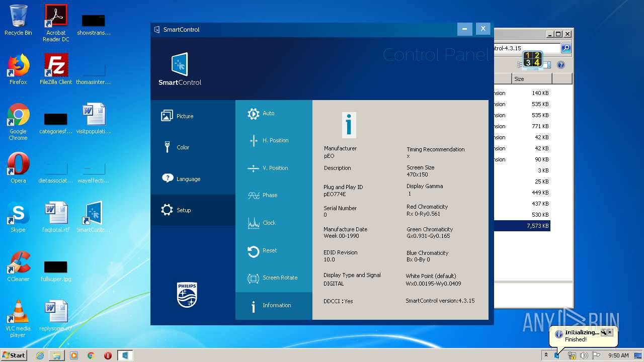This screenshot has width=644, height=362.
Task: Click the Size column header in background window
Action: pos(532,79)
